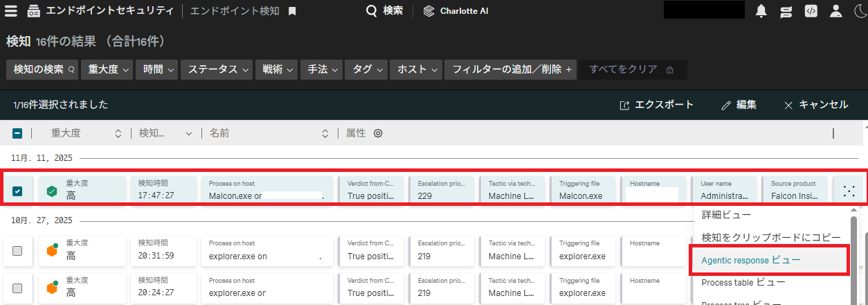The height and width of the screenshot is (305, 868).
Task: Click the dots action icon on Malcon.exe row
Action: click(x=849, y=191)
